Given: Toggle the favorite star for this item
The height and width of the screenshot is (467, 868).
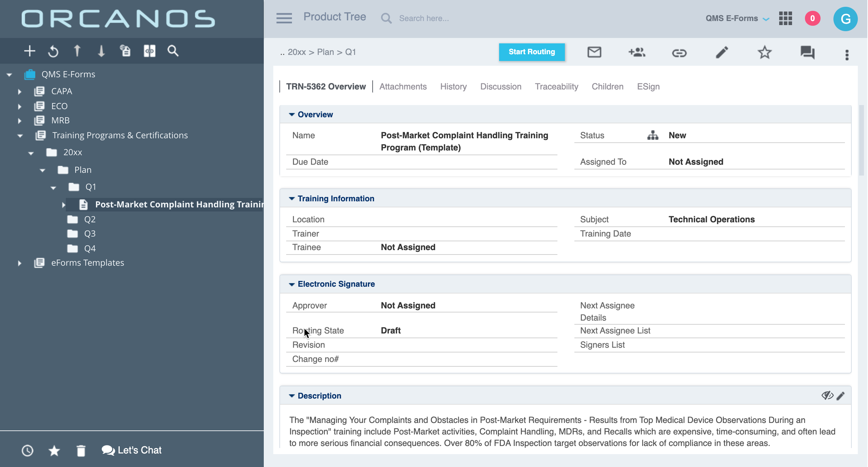Looking at the screenshot, I should [x=765, y=52].
